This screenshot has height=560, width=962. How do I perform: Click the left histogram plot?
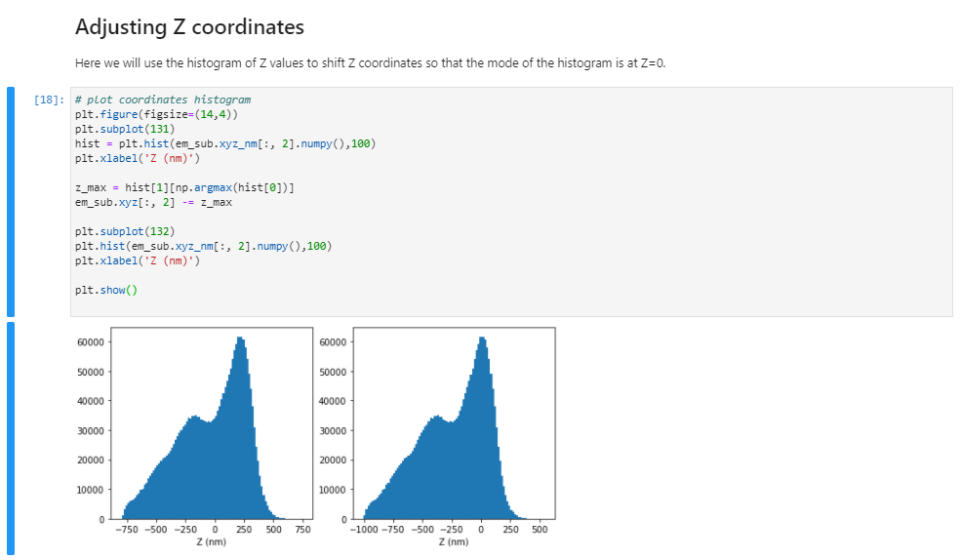click(212, 423)
